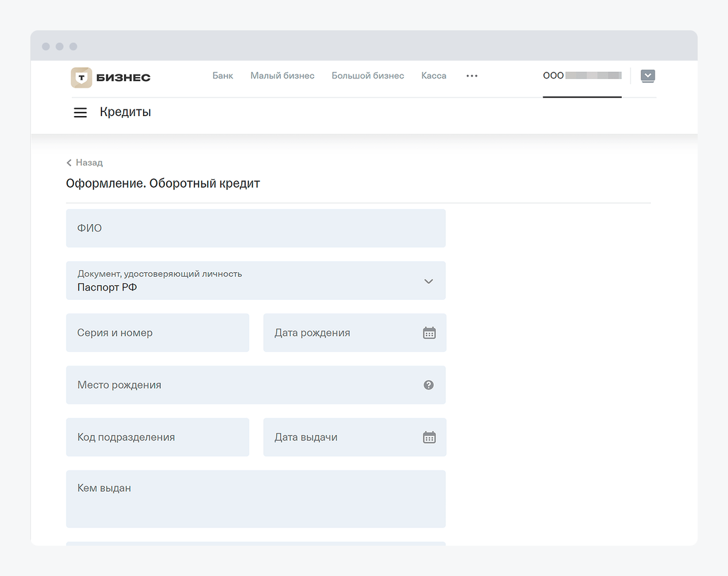Open the hamburger menu next to Кредиты
The image size is (728, 576).
(80, 113)
